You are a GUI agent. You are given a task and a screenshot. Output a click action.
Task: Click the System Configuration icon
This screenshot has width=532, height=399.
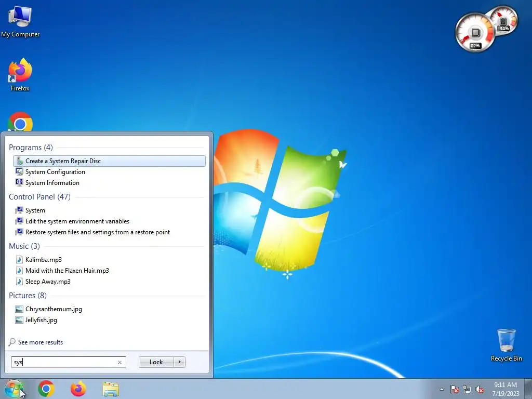point(19,171)
